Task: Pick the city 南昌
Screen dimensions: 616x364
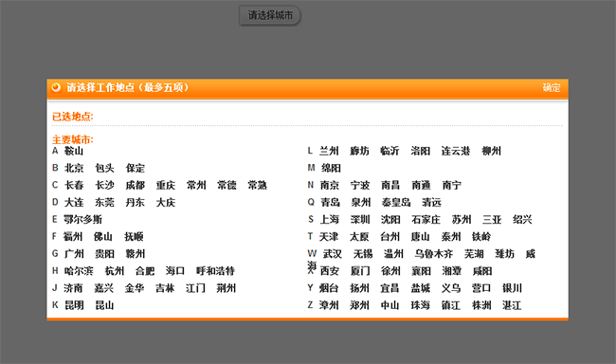Action: pyautogui.click(x=390, y=185)
